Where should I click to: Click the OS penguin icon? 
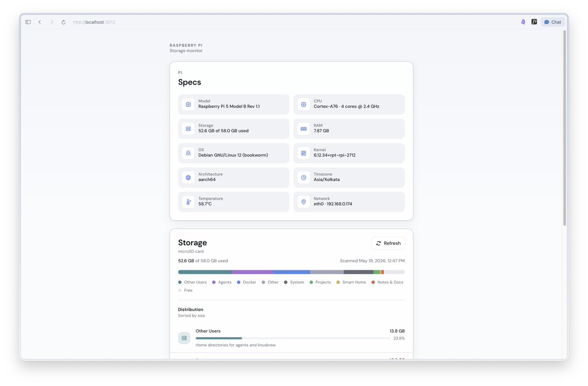coord(188,153)
